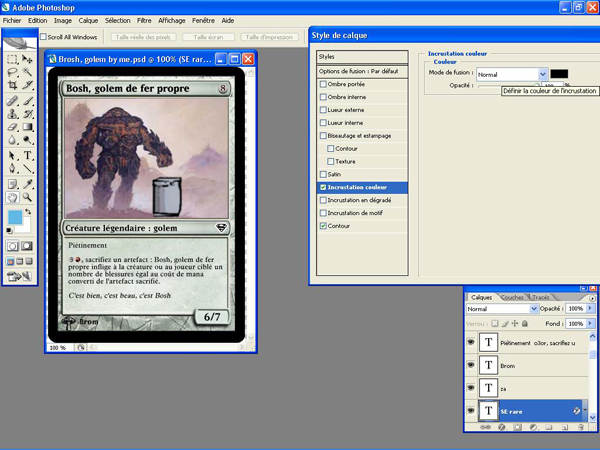Select the Hand tool
This screenshot has width=600, height=450.
(x=12, y=197)
